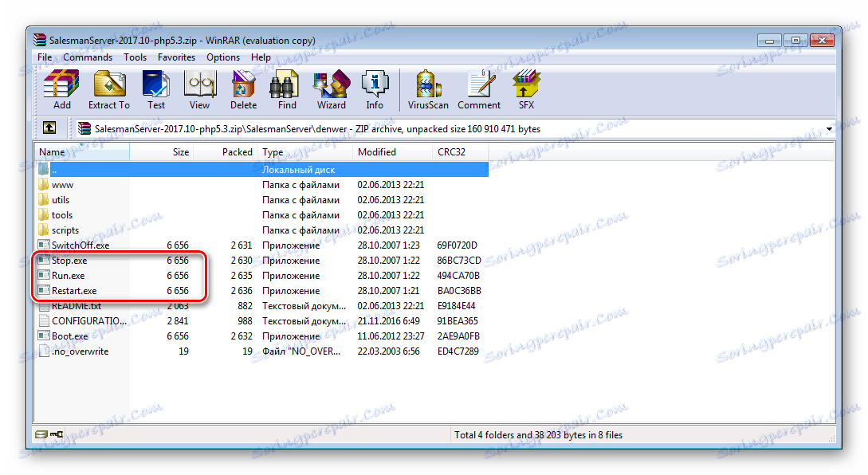The image size is (868, 475).
Task: Select the scripts folder icon
Action: (x=44, y=230)
